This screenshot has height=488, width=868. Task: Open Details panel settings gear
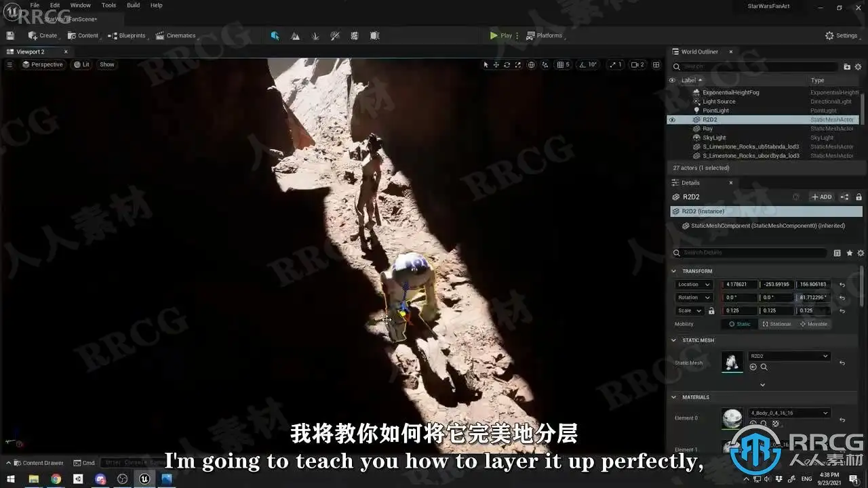861,253
